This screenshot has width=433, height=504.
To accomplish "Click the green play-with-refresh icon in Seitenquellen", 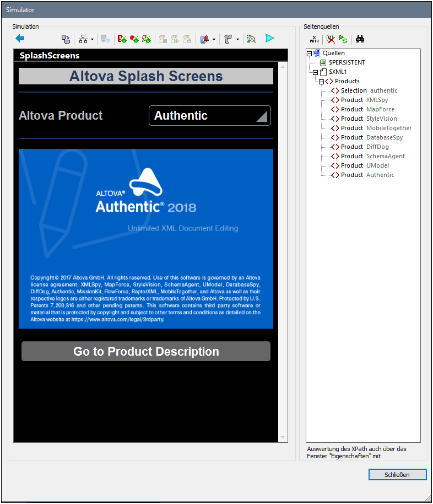I will point(343,39).
